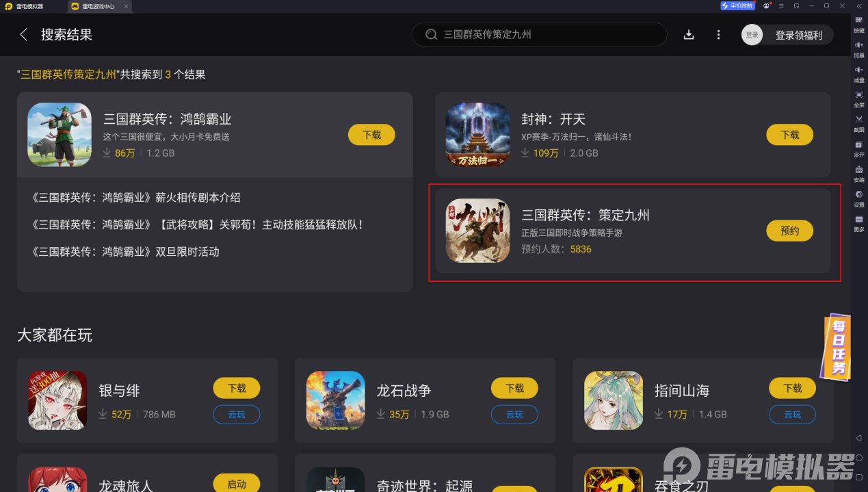Collapse the right sidebar with double chevron
Image resolution: width=868 pixels, height=492 pixels.
click(x=859, y=5)
